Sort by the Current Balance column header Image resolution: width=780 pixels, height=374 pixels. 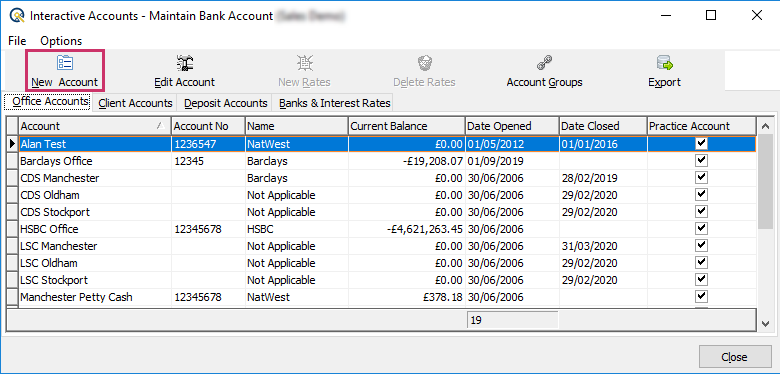coord(406,126)
